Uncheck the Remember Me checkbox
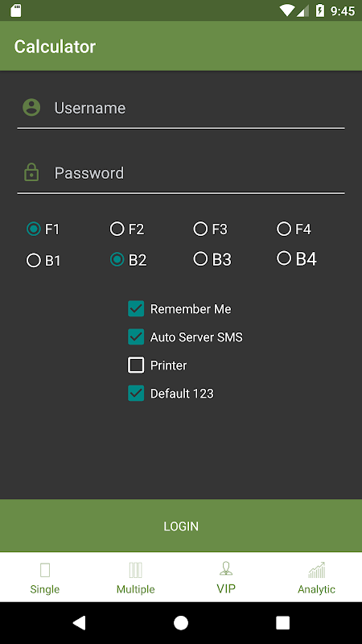This screenshot has height=644, width=362. click(136, 308)
